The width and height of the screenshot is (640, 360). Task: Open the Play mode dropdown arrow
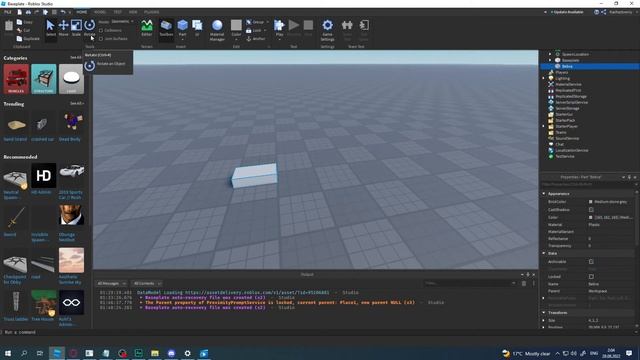tap(279, 40)
